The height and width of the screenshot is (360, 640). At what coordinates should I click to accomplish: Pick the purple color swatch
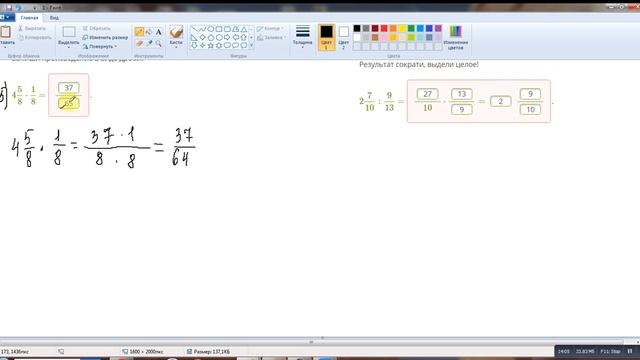(438, 28)
